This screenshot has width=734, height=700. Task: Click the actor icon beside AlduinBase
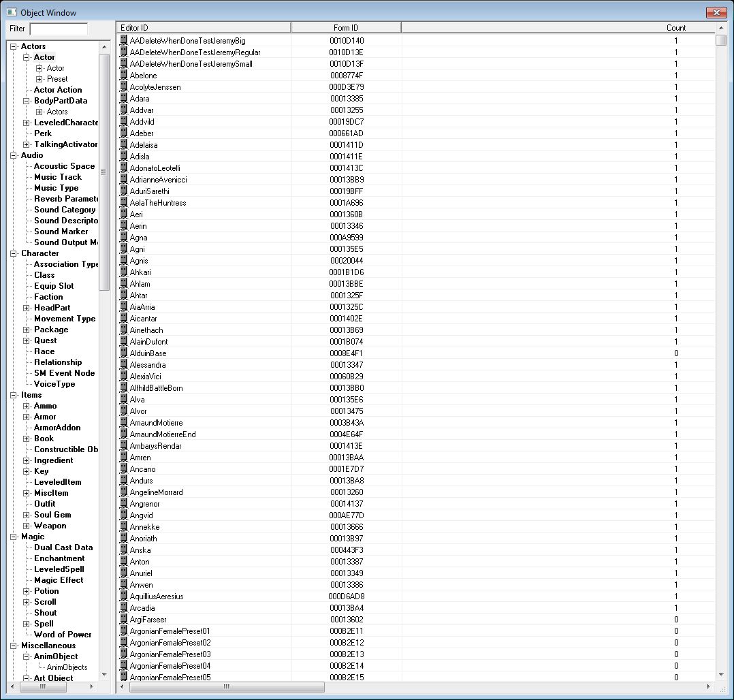124,353
